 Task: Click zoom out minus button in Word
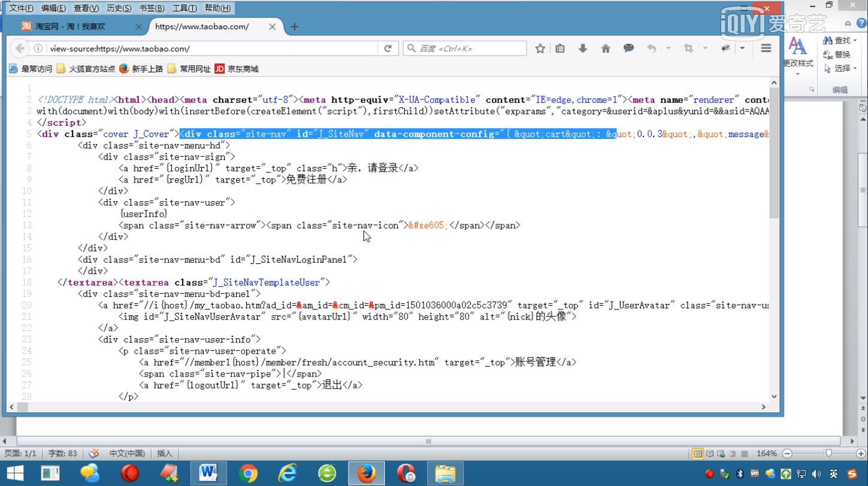[x=788, y=454]
